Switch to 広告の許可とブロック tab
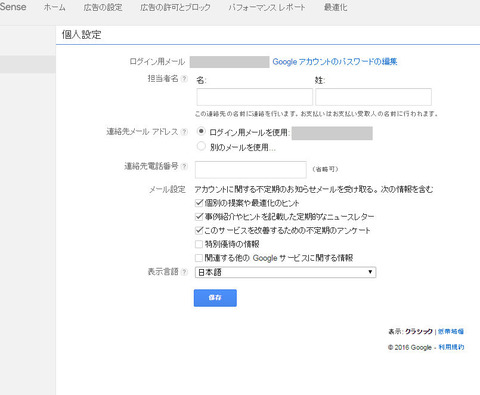The image size is (480, 395). click(x=175, y=7)
